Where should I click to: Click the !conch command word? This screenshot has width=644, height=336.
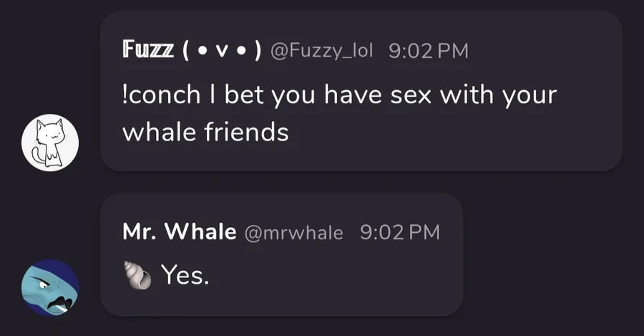[x=162, y=95]
